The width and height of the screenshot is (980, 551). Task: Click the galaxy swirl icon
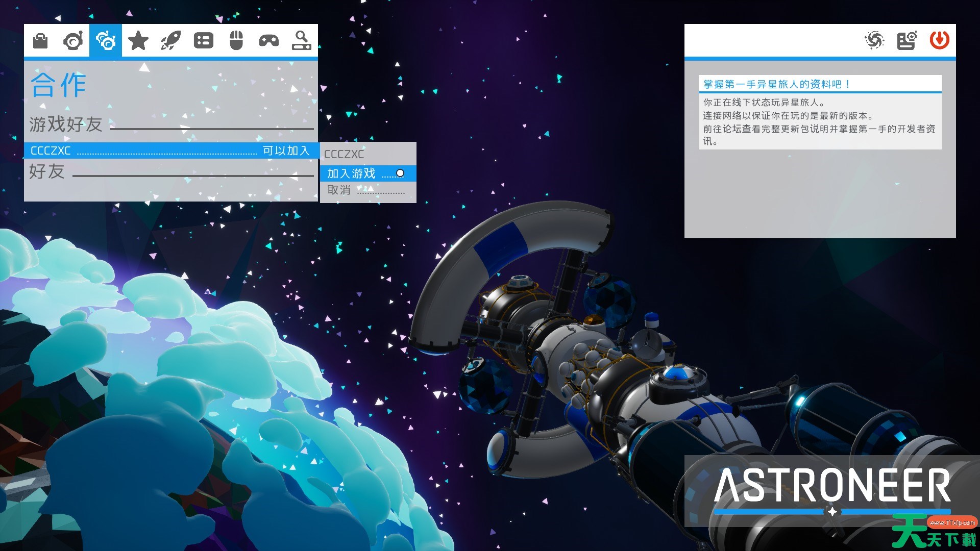pos(874,40)
